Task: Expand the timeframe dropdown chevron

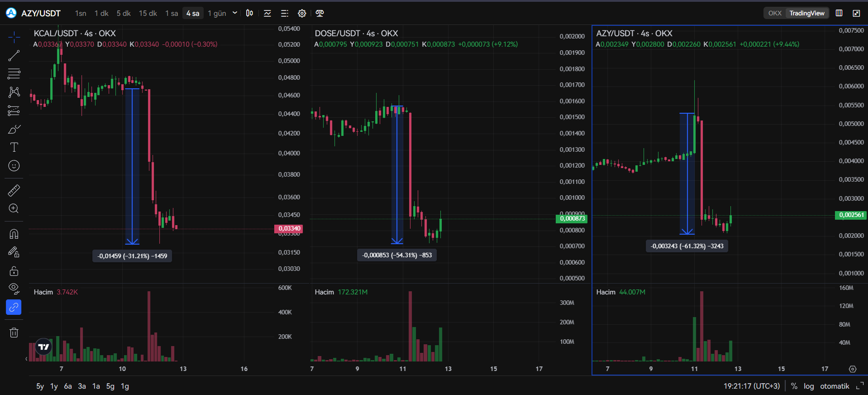Action: [x=235, y=13]
